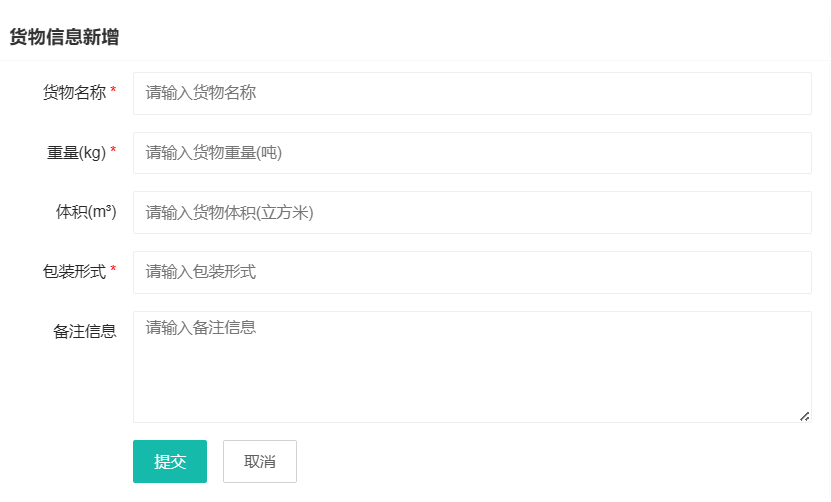This screenshot has width=831, height=502.
Task: Click the 包装形式 label text
Action: (x=74, y=272)
